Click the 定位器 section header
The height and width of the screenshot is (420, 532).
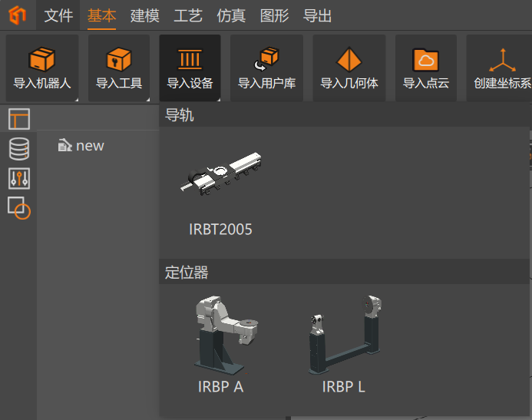pyautogui.click(x=344, y=272)
